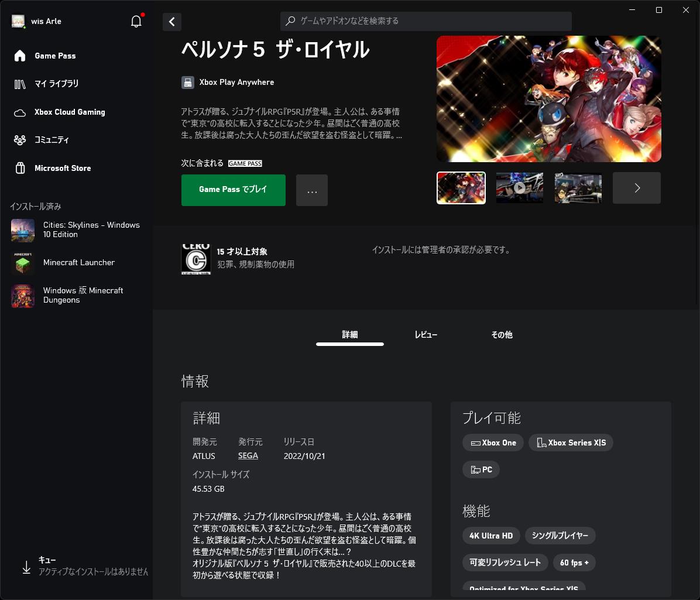This screenshot has height=600, width=700.
Task: Open the notifications bell
Action: point(136,21)
